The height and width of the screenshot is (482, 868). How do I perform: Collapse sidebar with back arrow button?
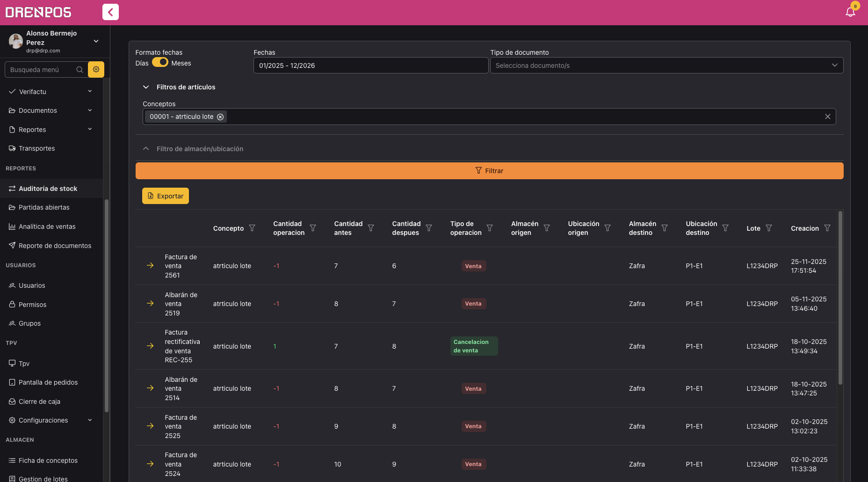pos(110,12)
